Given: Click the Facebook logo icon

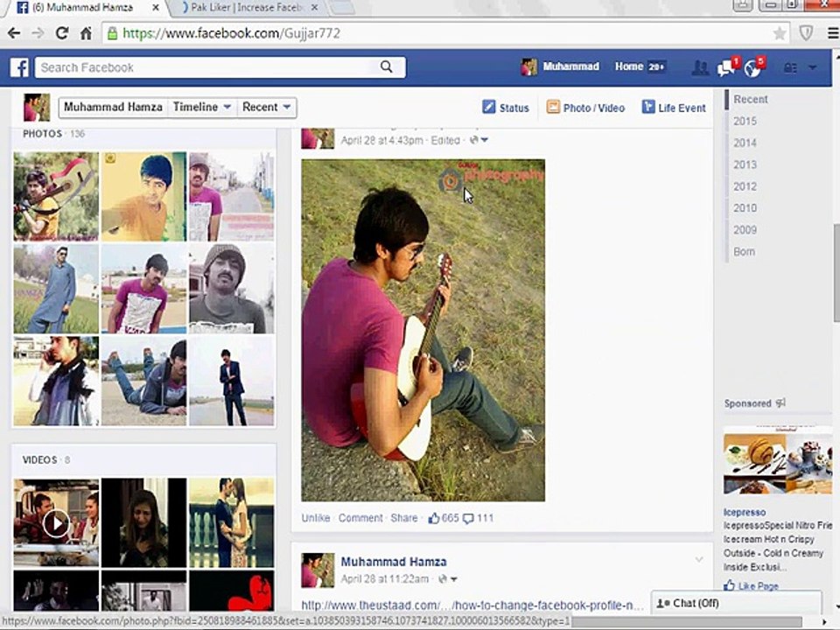Looking at the screenshot, I should pos(19,67).
